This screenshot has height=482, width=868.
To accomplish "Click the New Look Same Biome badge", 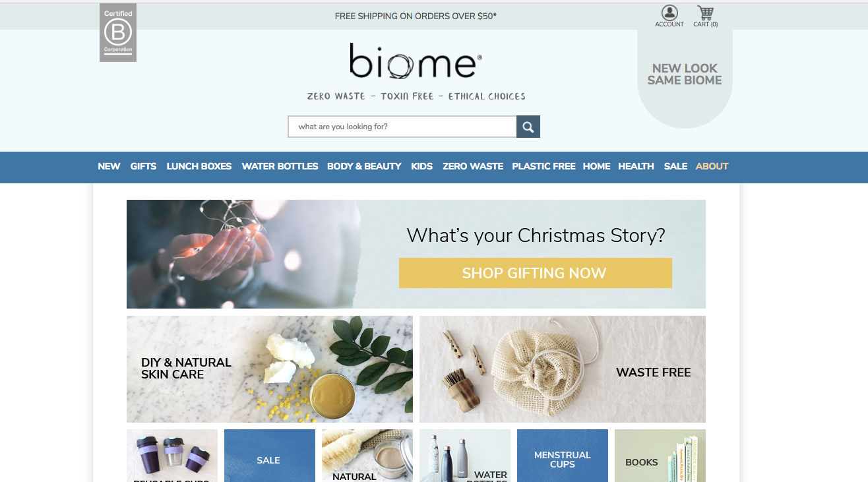I will [x=685, y=75].
